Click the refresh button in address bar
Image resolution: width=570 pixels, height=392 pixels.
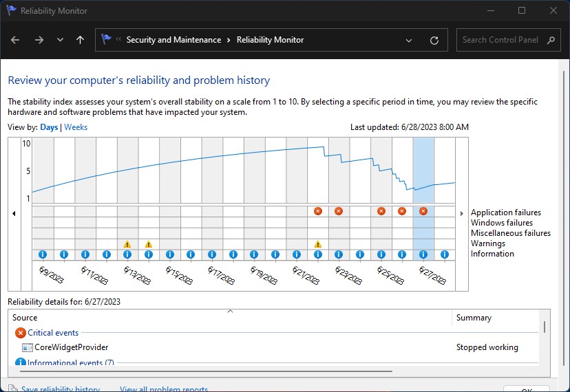pyautogui.click(x=434, y=40)
